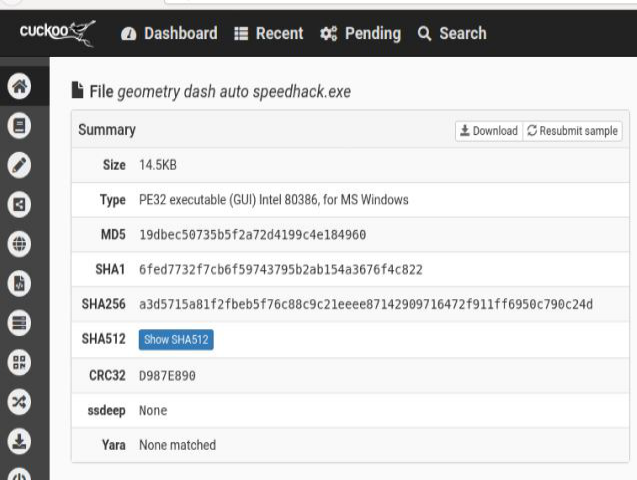Open the Search page

tap(452, 33)
